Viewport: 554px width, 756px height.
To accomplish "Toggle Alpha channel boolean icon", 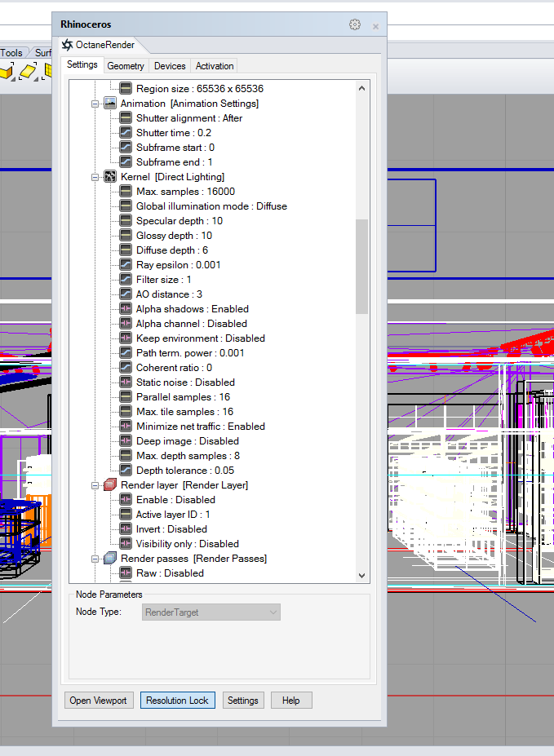I will click(x=126, y=323).
